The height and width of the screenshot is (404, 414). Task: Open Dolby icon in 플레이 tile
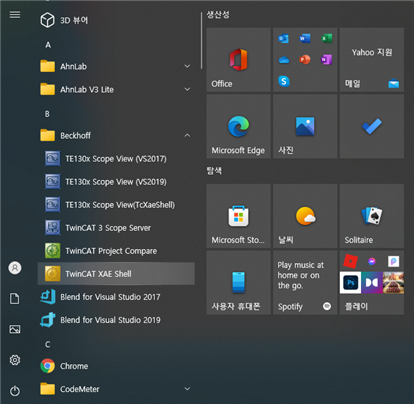tap(372, 283)
